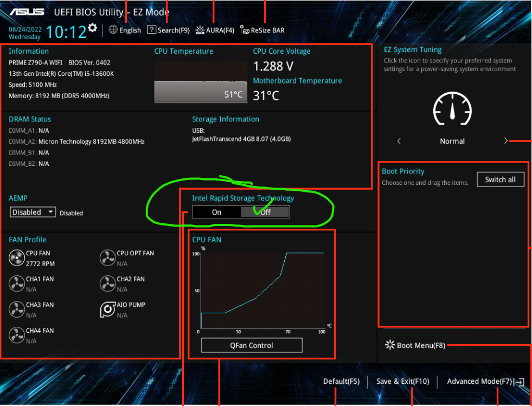The height and width of the screenshot is (406, 532).
Task: Click the DIMM_B2 N/A entry
Action: 29,164
